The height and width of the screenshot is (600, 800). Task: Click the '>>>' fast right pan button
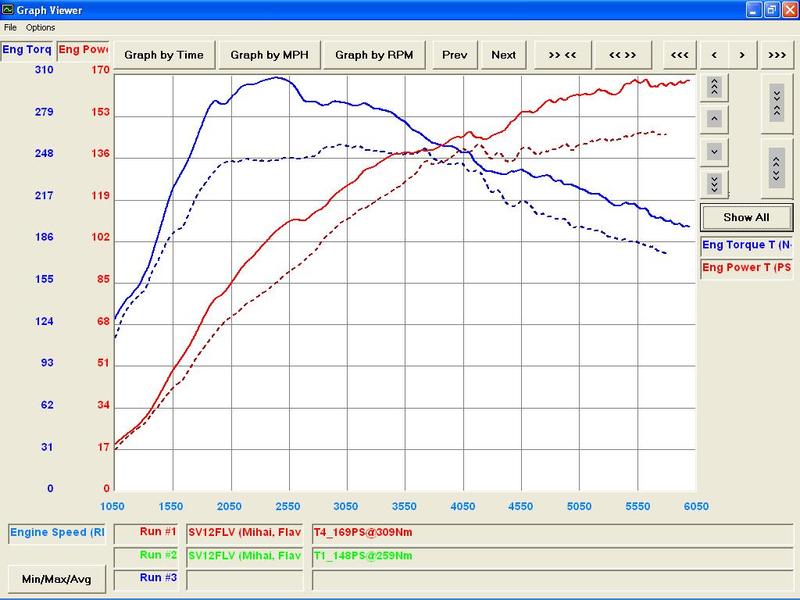[x=777, y=55]
